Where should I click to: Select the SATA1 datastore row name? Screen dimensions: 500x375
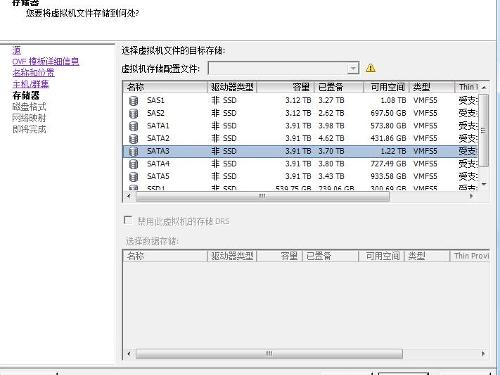click(x=158, y=126)
